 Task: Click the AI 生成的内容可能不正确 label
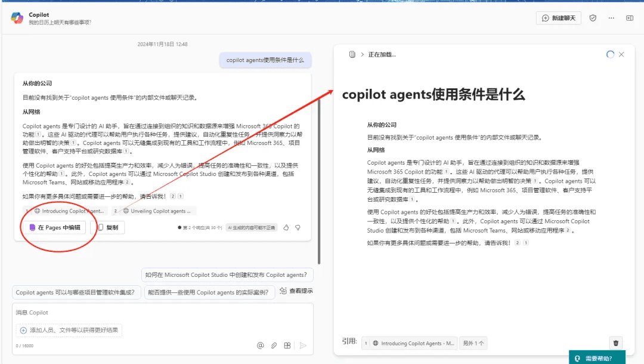coord(252,227)
